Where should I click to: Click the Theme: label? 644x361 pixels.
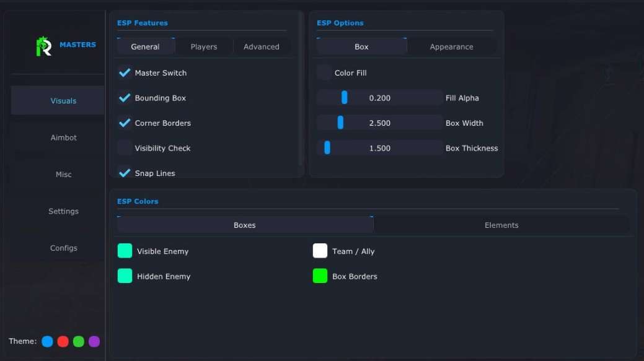coord(22,341)
